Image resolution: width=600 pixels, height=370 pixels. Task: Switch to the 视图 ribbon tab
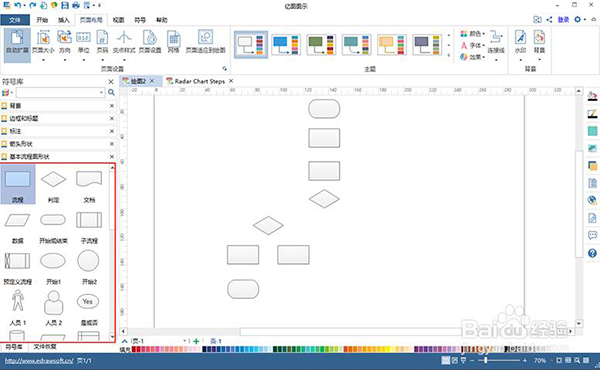[x=118, y=20]
